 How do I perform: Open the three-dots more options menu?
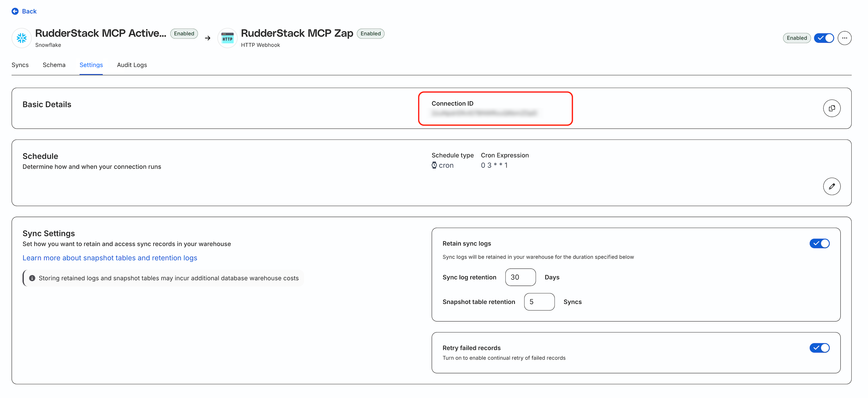coord(844,38)
